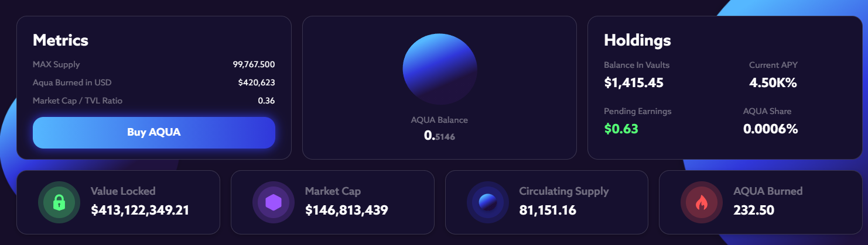
Task: Click the Pending Earnings amount $0.63
Action: pos(621,129)
